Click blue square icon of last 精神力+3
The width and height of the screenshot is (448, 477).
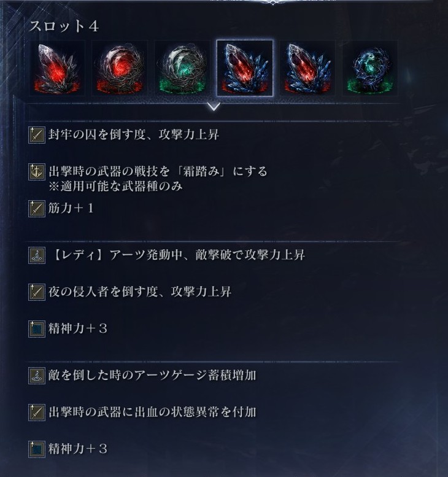pyautogui.click(x=37, y=449)
